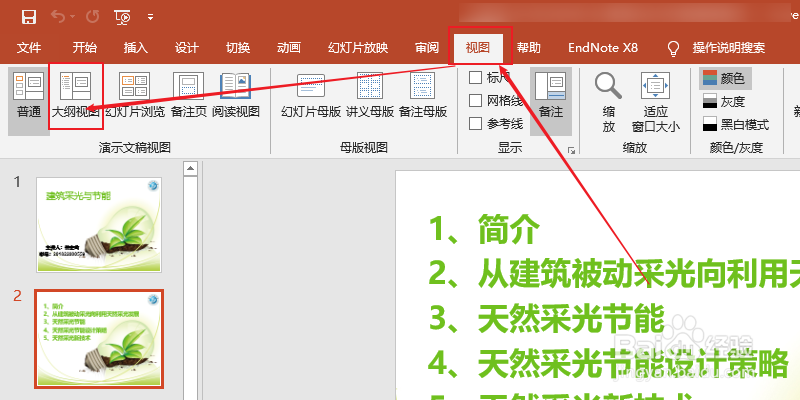
Task: Save the presentation with the floppy icon
Action: [29, 17]
